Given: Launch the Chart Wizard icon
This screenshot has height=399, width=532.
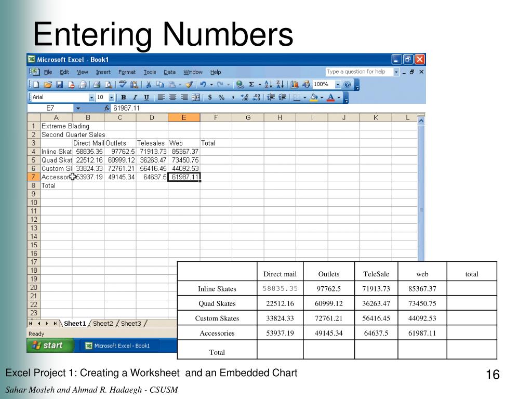Looking at the screenshot, I should (x=295, y=85).
